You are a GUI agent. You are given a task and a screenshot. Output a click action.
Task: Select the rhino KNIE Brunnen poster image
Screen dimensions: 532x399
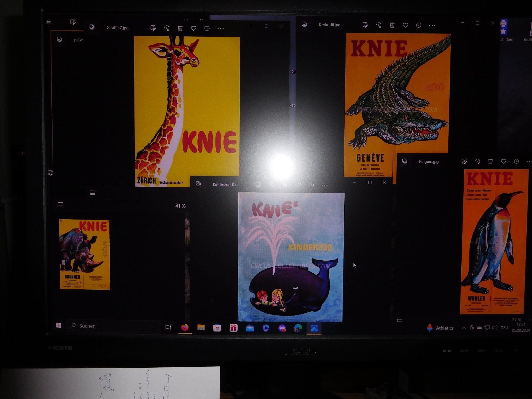[x=85, y=254]
